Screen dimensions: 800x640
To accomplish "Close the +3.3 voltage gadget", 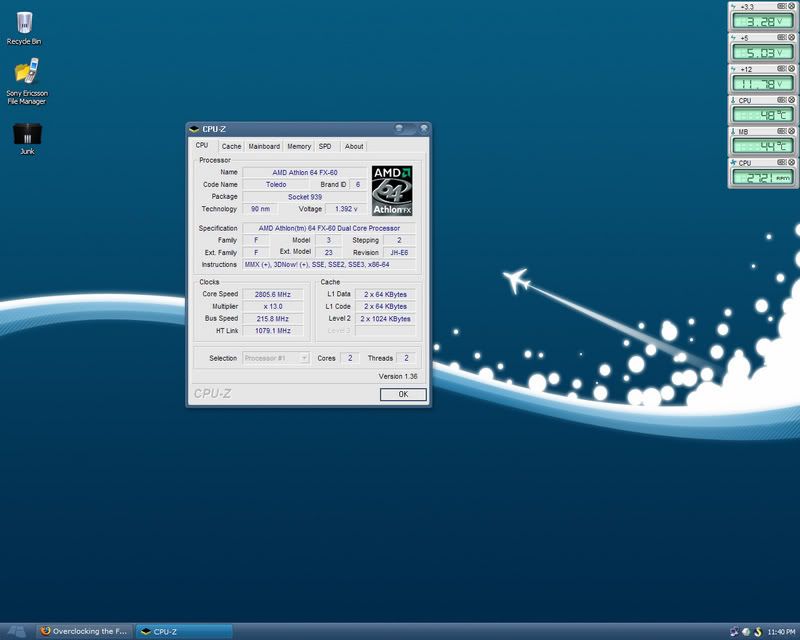I will 791,6.
